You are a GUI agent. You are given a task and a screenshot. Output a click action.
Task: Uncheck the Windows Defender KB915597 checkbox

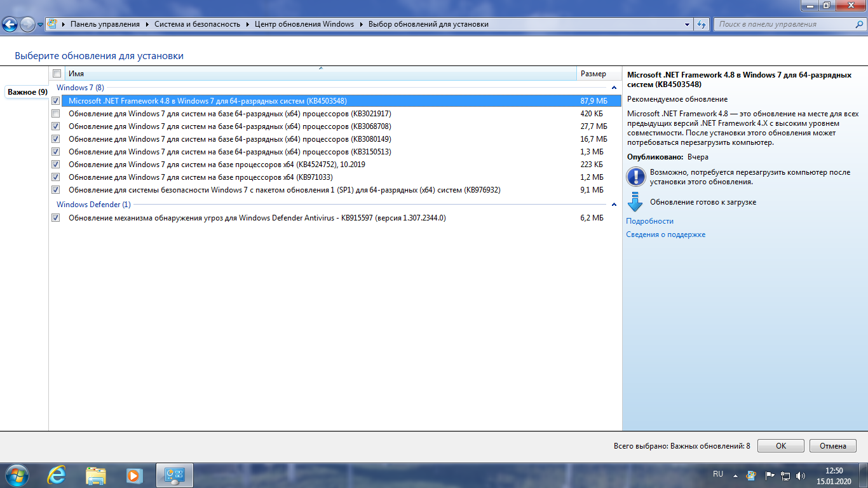pyautogui.click(x=56, y=218)
